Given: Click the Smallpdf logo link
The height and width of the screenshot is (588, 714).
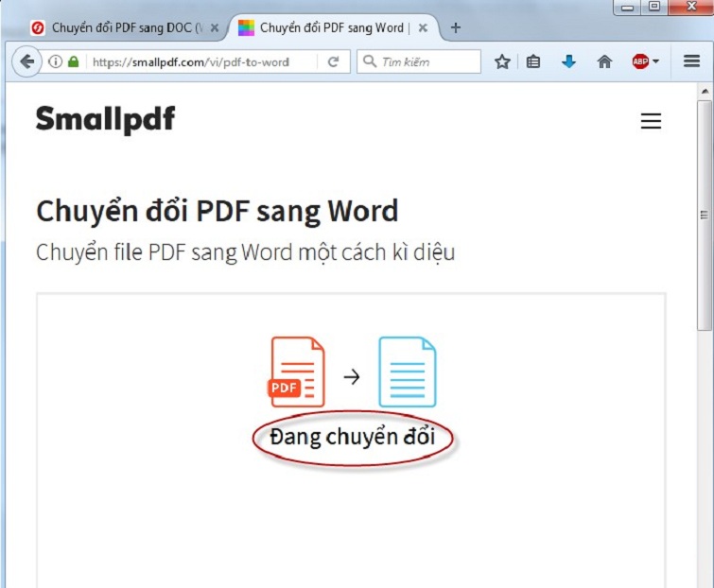Looking at the screenshot, I should pyautogui.click(x=105, y=120).
